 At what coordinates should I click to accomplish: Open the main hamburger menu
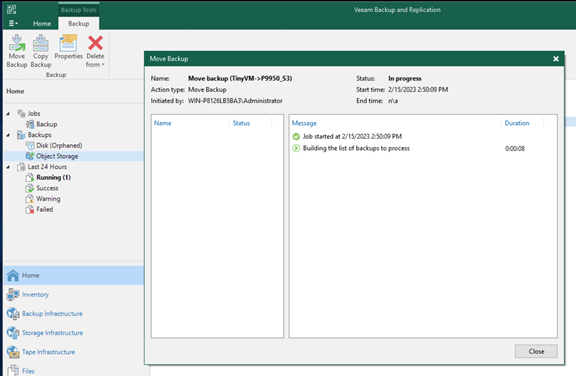[x=13, y=23]
